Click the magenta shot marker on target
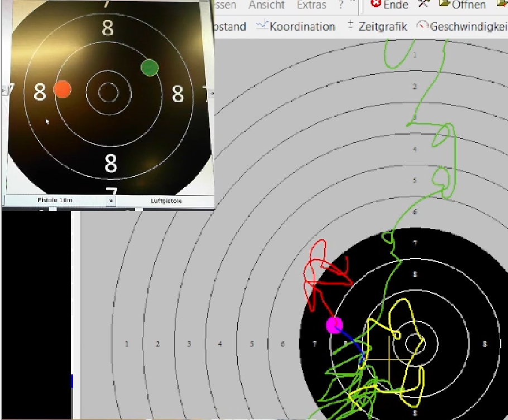This screenshot has height=420, width=508. click(334, 324)
